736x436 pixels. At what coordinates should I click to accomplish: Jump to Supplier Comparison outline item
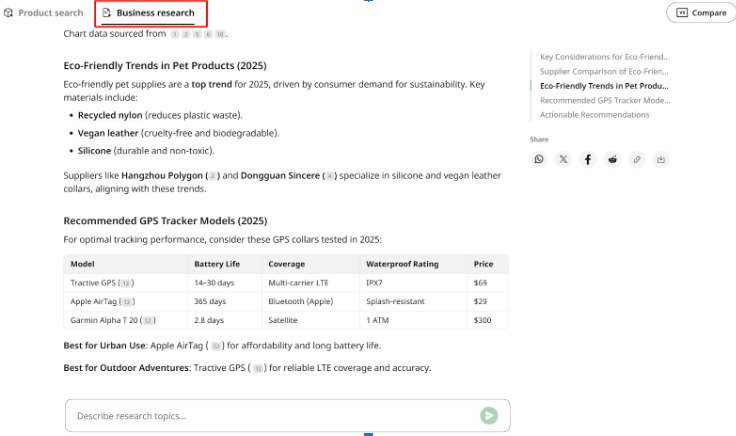(x=604, y=71)
